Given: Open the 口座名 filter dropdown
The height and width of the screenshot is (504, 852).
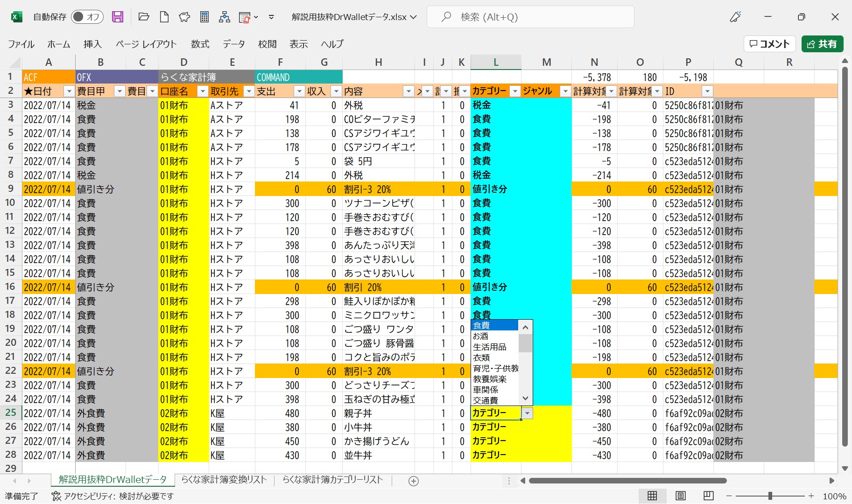Looking at the screenshot, I should (x=202, y=91).
